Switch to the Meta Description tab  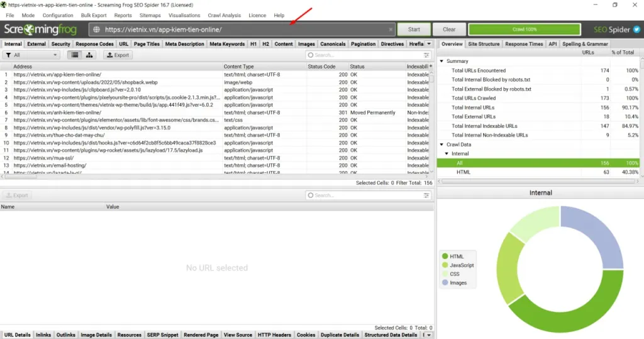point(184,44)
